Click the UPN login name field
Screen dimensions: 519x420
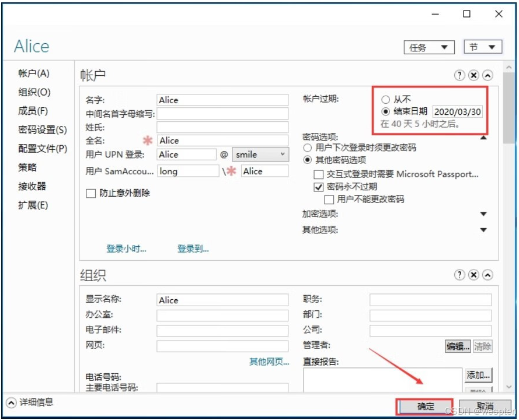click(186, 155)
